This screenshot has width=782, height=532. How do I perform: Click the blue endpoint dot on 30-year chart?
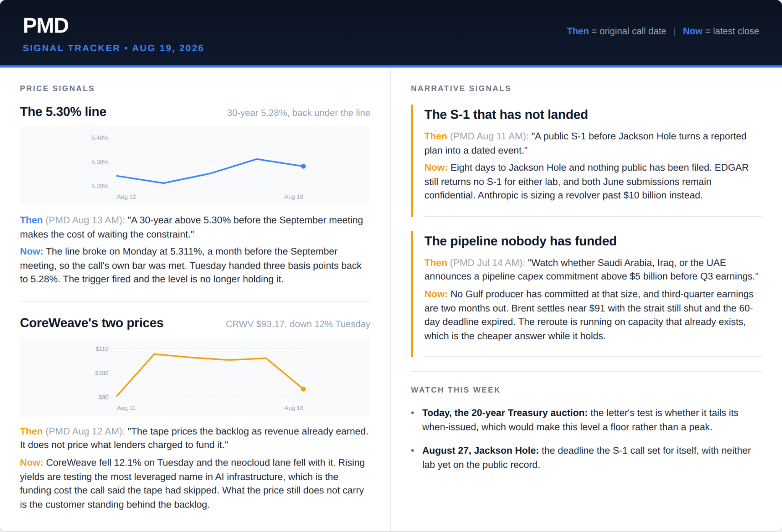click(x=303, y=166)
